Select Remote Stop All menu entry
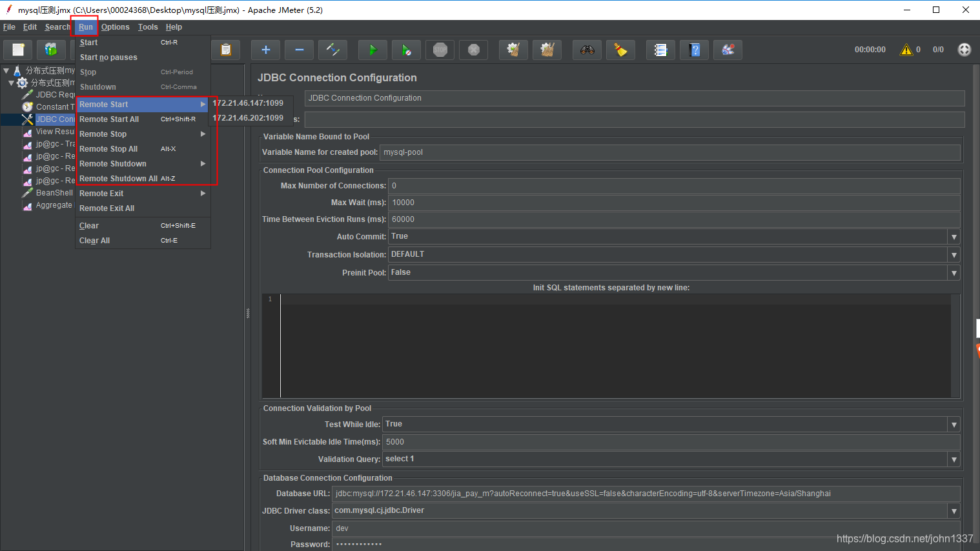The width and height of the screenshot is (980, 551). pyautogui.click(x=143, y=149)
